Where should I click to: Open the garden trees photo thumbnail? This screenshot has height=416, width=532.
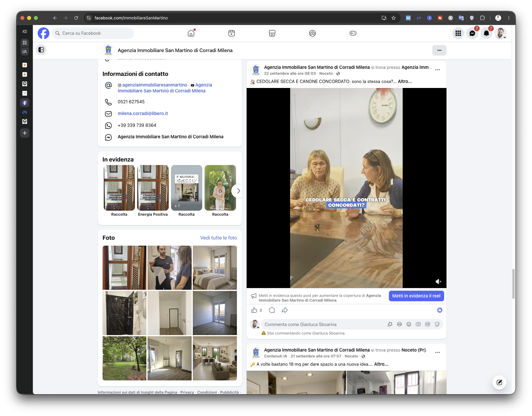click(x=124, y=358)
